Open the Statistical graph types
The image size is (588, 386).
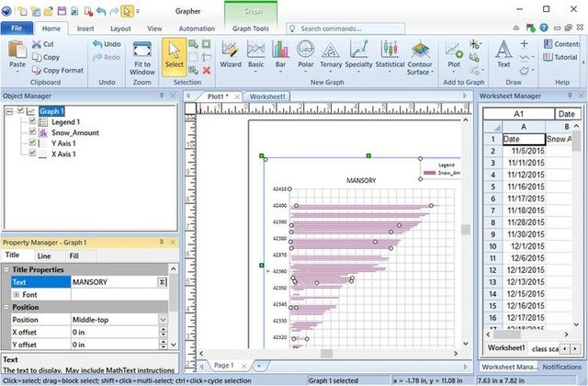[390, 55]
